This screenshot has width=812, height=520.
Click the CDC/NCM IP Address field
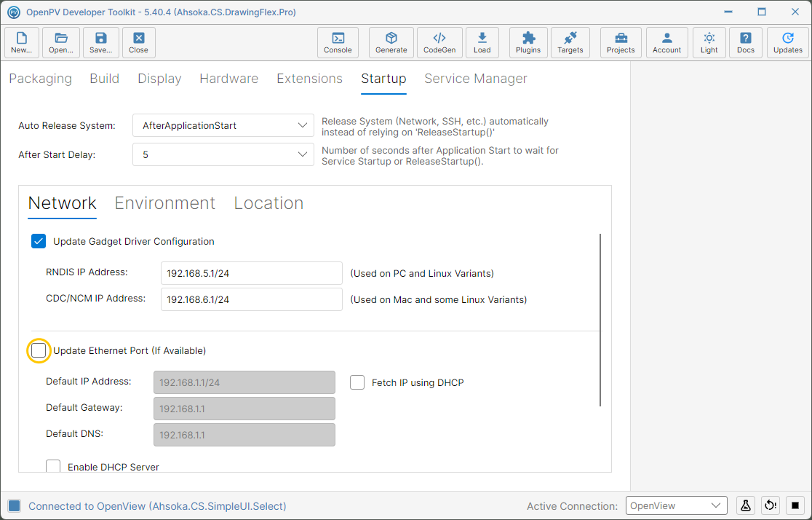[x=252, y=299]
